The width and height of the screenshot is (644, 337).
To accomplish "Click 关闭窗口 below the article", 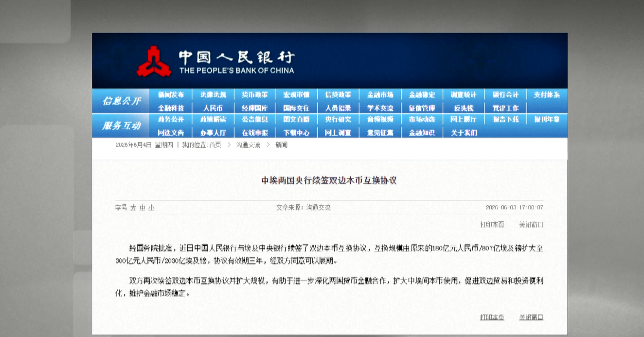I will coord(531,317).
